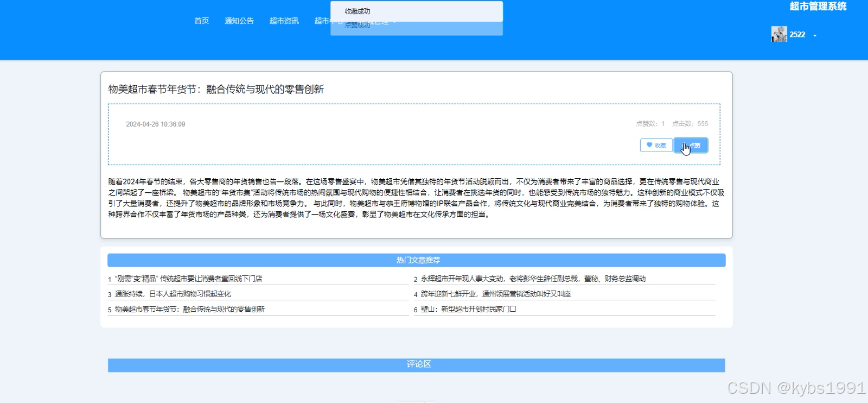
Task: Click the 超市管理系统 site title
Action: [818, 7]
